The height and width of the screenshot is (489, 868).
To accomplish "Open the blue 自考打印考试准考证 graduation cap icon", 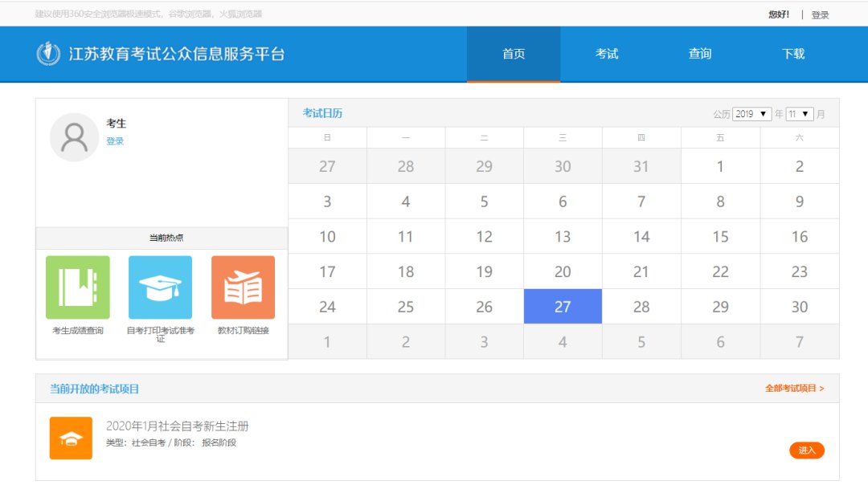I will (x=160, y=287).
